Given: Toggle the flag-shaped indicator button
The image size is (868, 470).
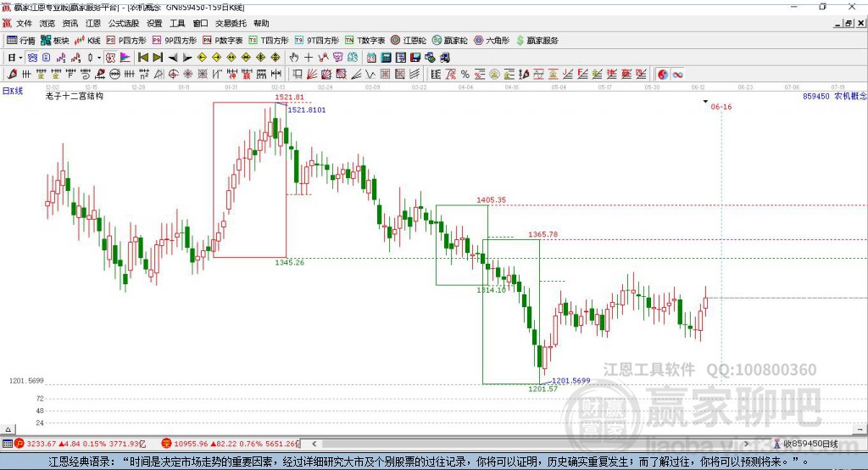Looking at the screenshot, I should pyautogui.click(x=125, y=58).
